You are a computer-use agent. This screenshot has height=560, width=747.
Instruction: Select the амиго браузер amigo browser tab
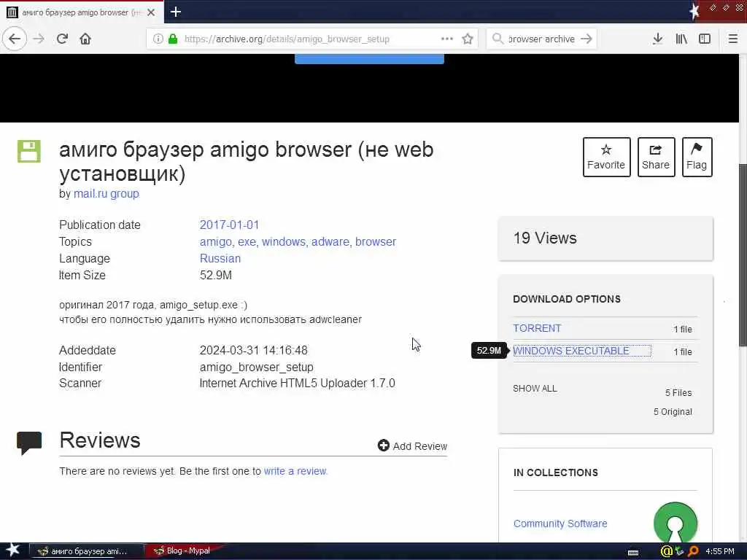click(x=82, y=12)
